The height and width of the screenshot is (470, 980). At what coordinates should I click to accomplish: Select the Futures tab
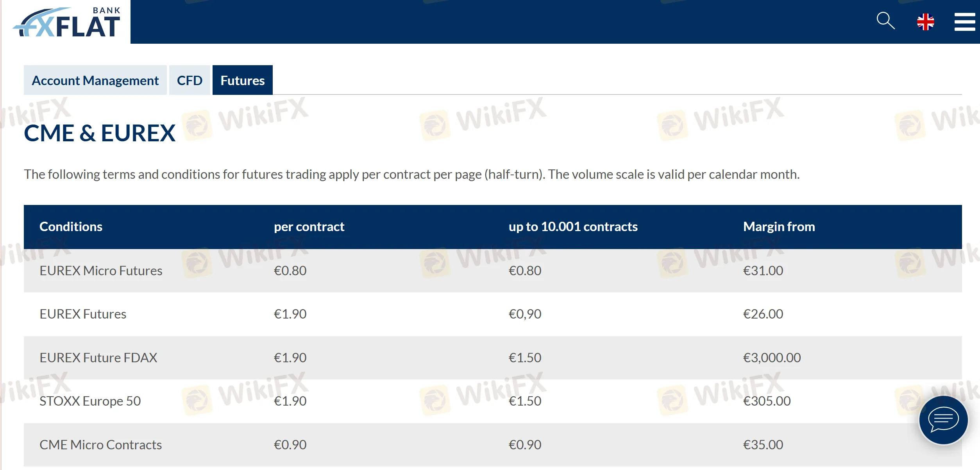click(x=242, y=80)
